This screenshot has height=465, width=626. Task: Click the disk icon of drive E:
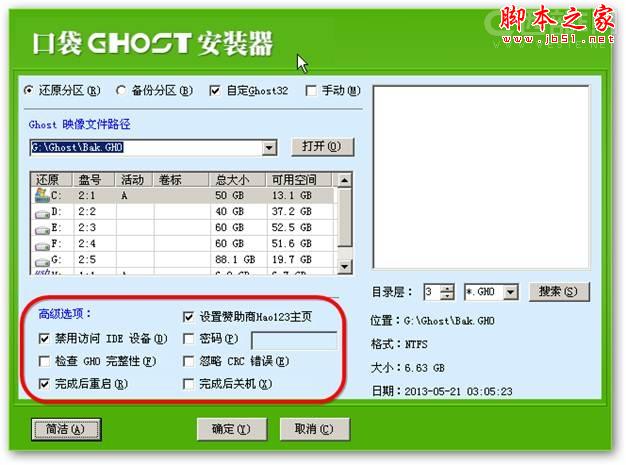click(42, 230)
